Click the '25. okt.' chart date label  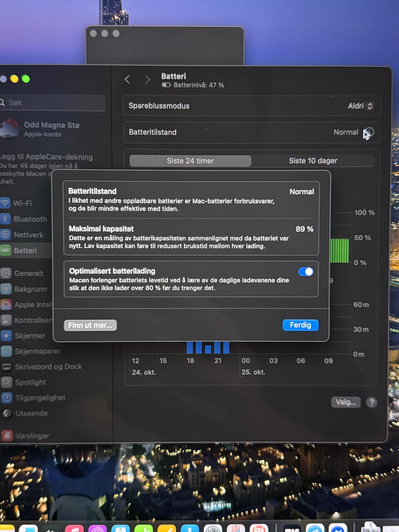tap(253, 372)
